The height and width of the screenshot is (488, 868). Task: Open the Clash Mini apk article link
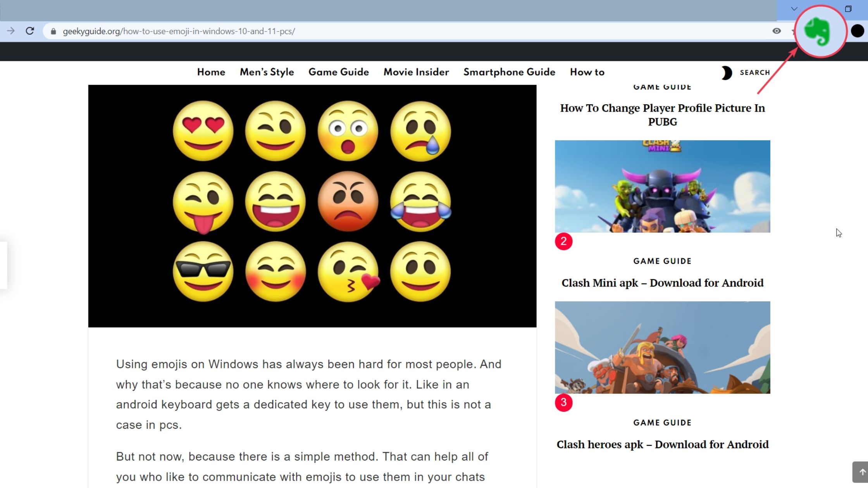pyautogui.click(x=662, y=283)
